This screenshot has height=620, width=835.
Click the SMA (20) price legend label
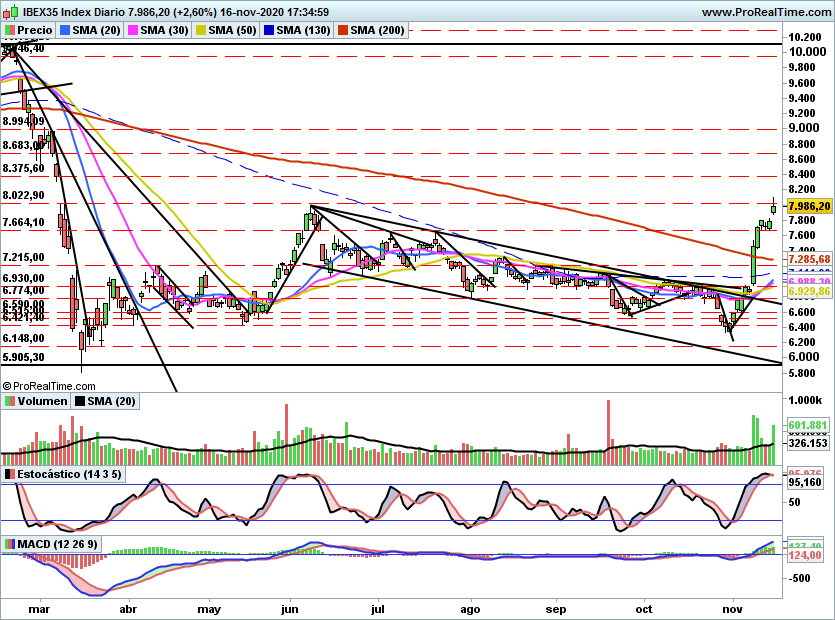[96, 30]
